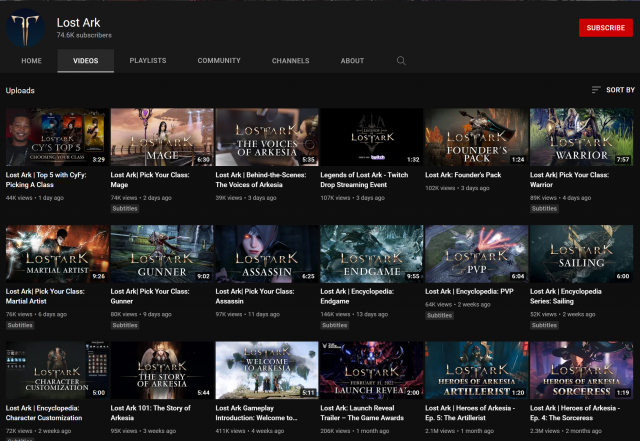Go to the Community tab
The image size is (640, 441).
pyautogui.click(x=218, y=61)
